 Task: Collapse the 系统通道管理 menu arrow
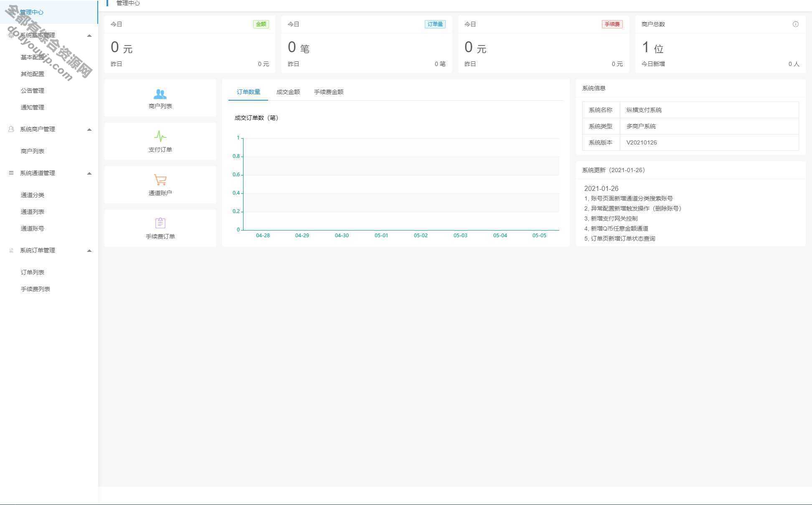[x=89, y=173]
